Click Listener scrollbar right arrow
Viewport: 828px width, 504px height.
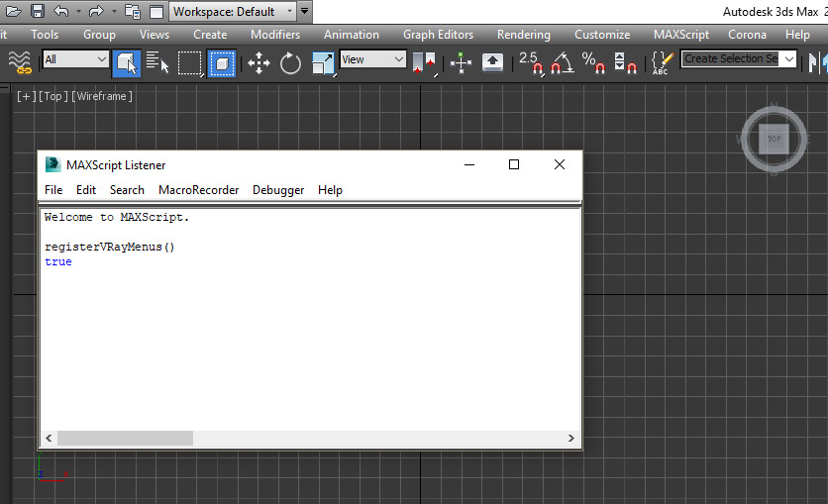tap(570, 438)
